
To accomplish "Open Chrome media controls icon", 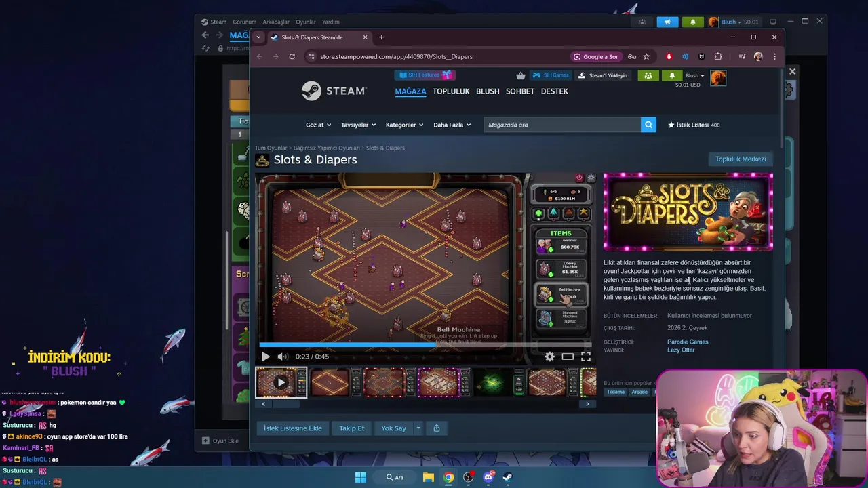I will click(x=742, y=56).
